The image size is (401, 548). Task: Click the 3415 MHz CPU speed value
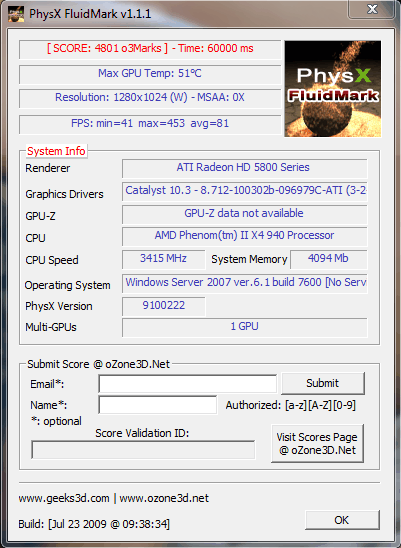click(163, 259)
